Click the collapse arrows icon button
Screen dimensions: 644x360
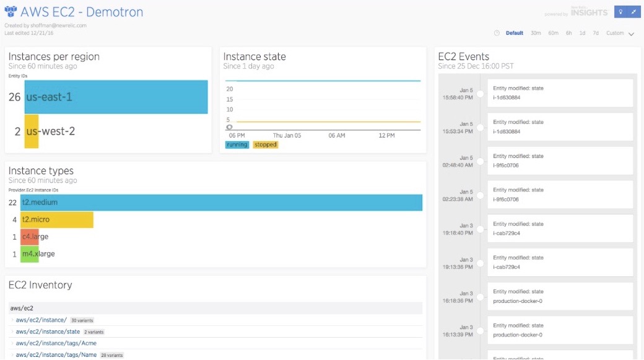coord(634,12)
